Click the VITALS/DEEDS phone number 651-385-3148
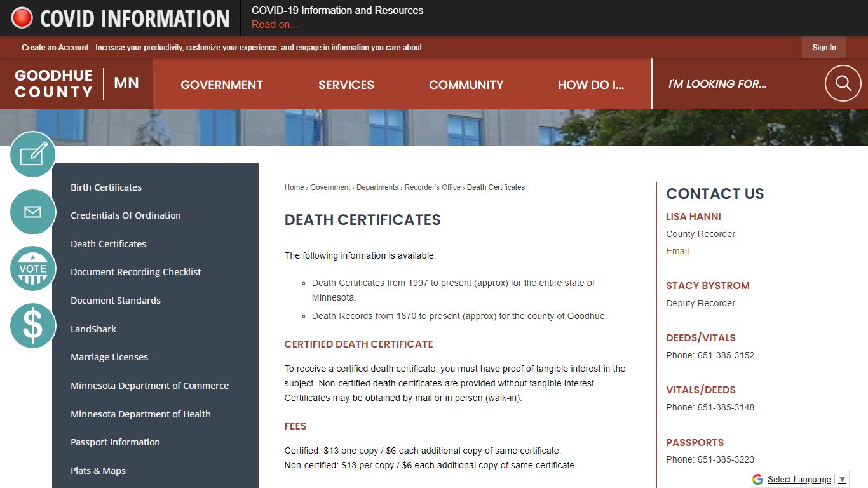 point(726,407)
